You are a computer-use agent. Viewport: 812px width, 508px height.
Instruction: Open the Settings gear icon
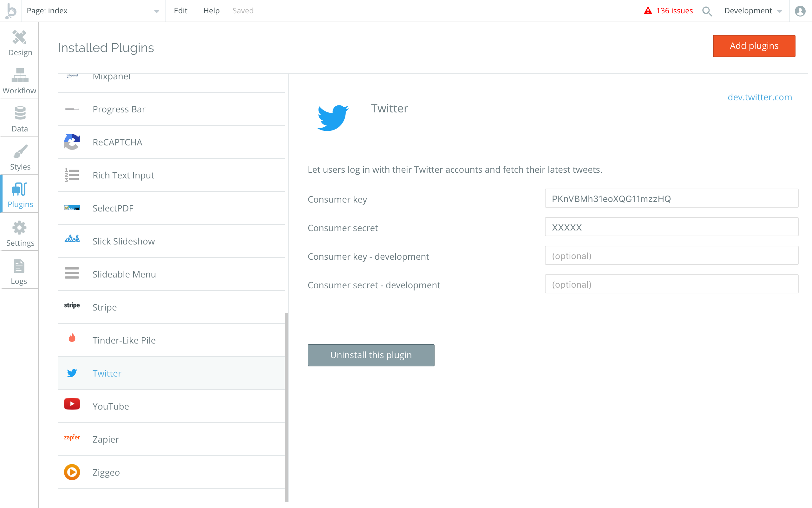[x=19, y=228]
